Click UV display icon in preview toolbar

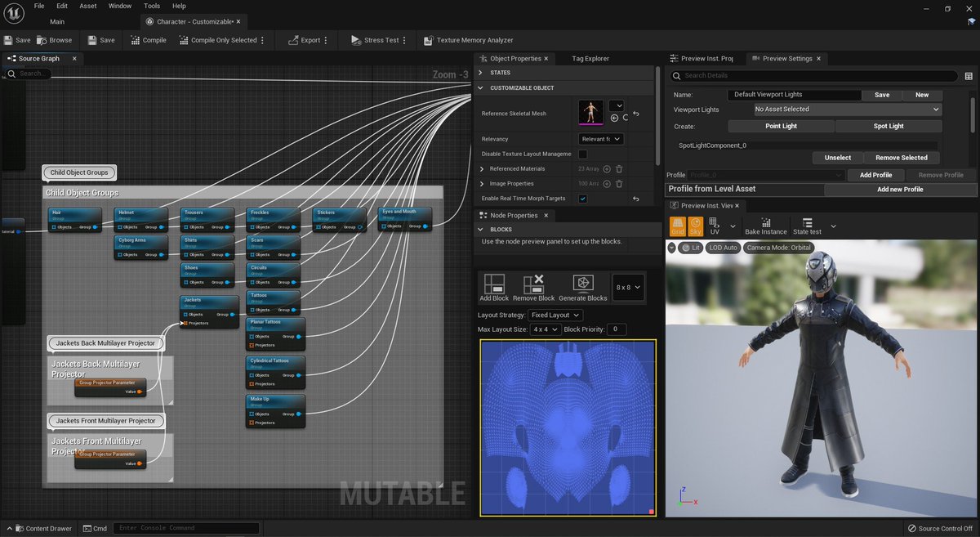point(715,226)
